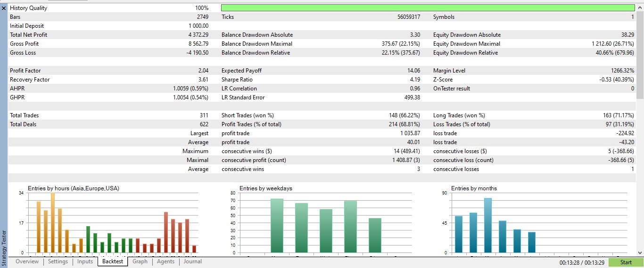Click the LR Standard Error value 499.38
644x268 pixels.
[x=413, y=97]
